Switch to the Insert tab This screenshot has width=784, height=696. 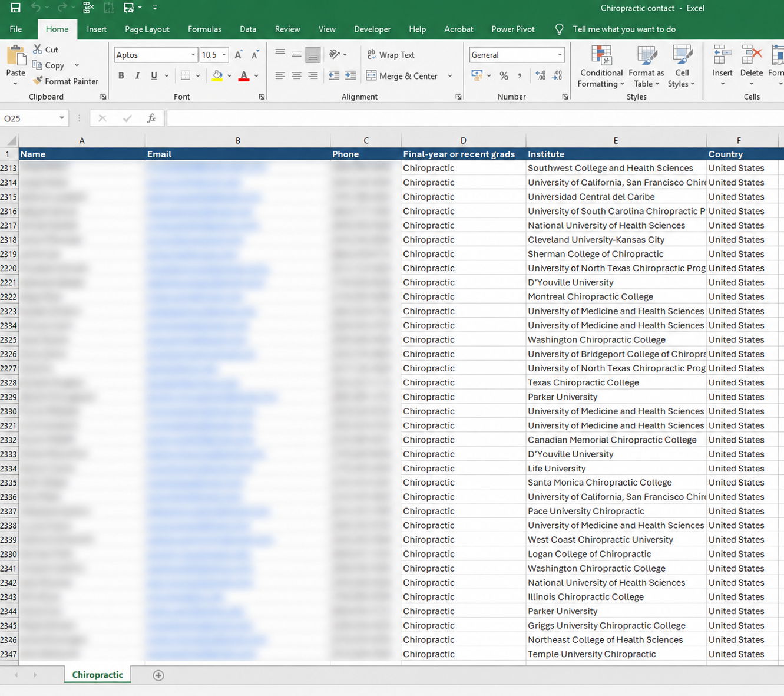(97, 29)
